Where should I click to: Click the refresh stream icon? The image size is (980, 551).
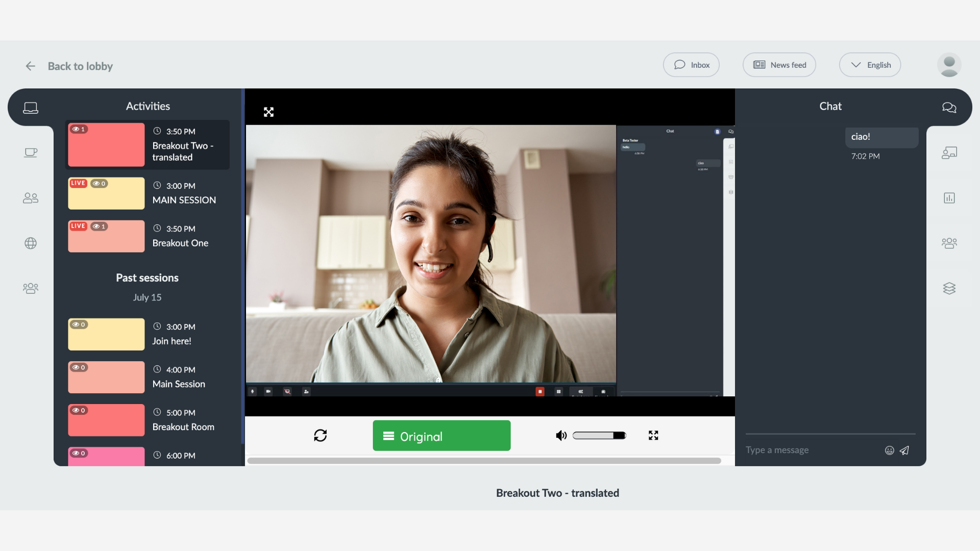point(320,435)
